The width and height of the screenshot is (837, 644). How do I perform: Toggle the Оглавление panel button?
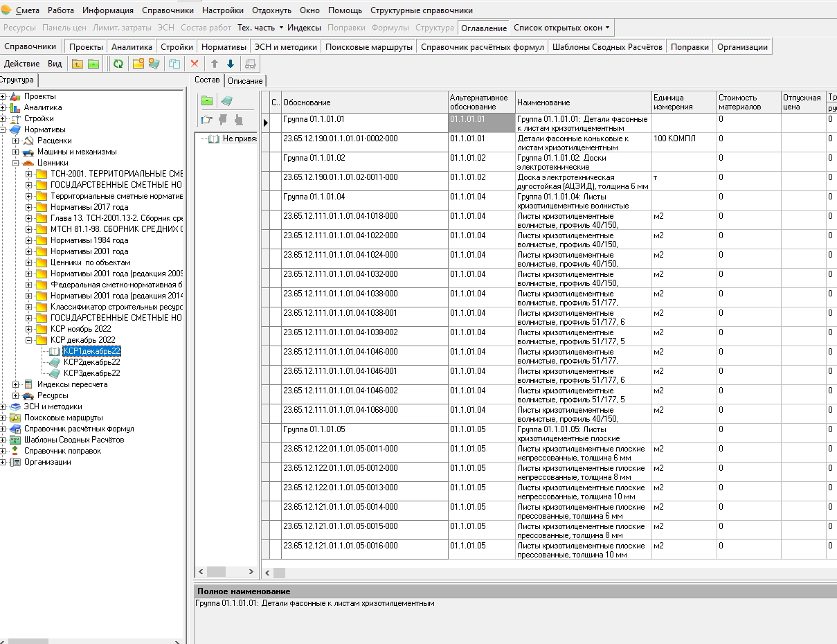point(483,28)
